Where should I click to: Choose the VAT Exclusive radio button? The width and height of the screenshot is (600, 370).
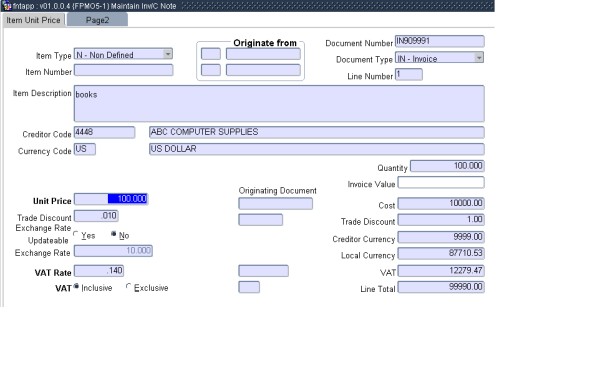coord(129,286)
